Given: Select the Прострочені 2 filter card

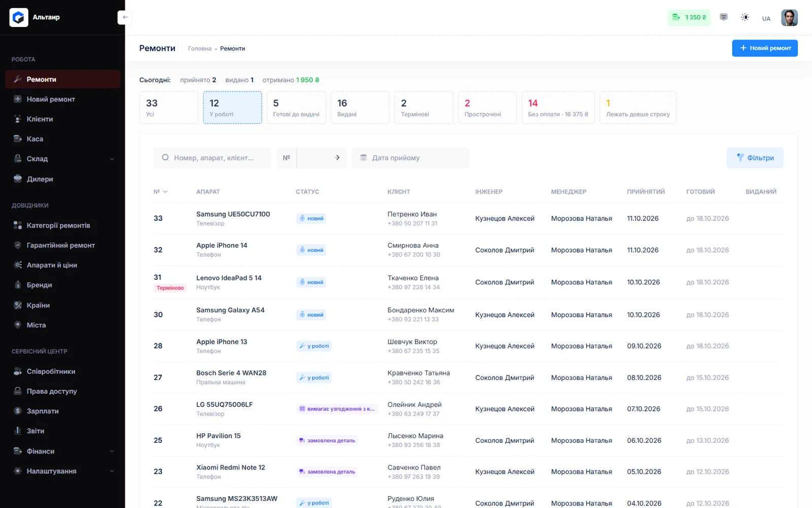Looking at the screenshot, I should pos(487,108).
